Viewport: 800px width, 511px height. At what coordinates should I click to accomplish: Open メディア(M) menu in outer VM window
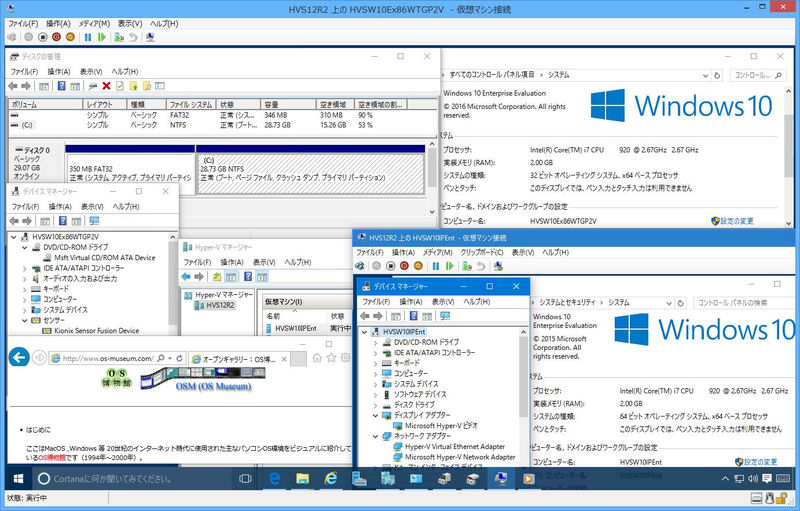94,23
